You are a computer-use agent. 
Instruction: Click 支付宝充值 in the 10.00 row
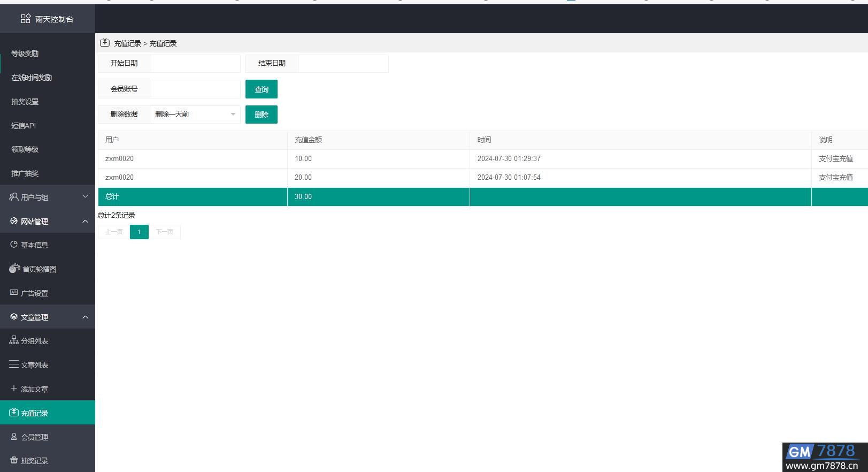click(836, 159)
